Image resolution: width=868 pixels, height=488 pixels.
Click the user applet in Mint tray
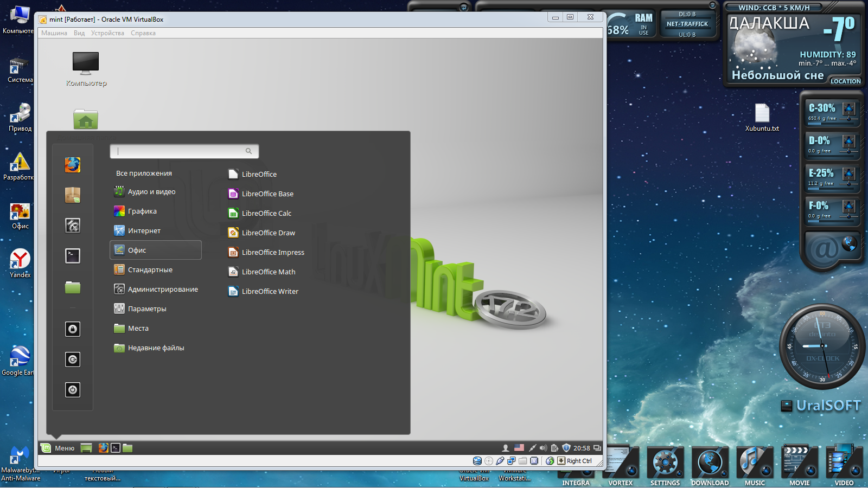[x=506, y=448]
